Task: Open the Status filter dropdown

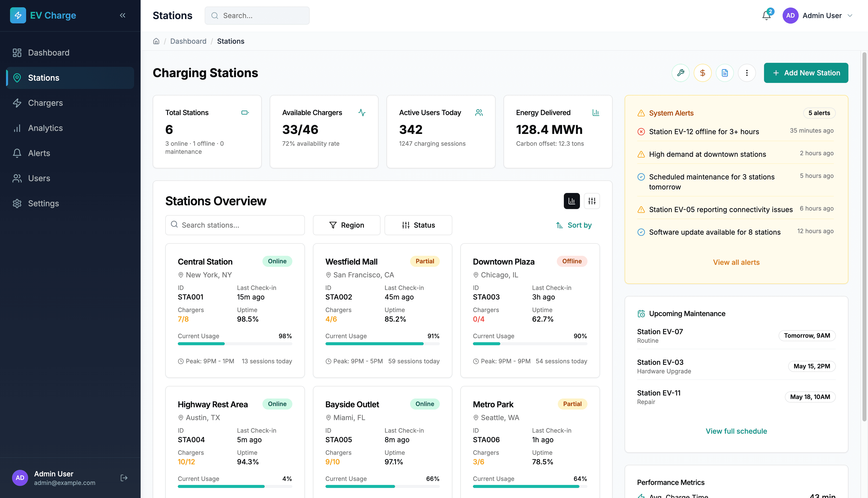Action: pyautogui.click(x=418, y=225)
